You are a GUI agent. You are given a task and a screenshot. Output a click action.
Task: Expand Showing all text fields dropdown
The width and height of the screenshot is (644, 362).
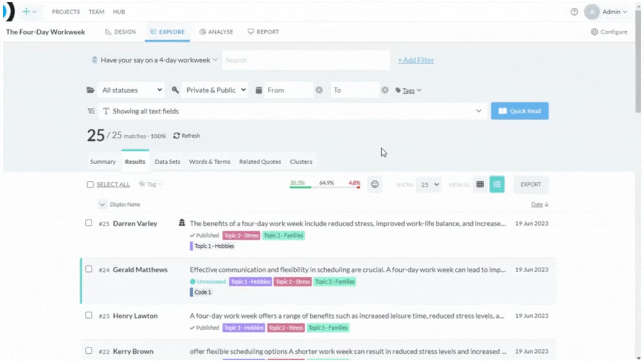[x=292, y=111]
